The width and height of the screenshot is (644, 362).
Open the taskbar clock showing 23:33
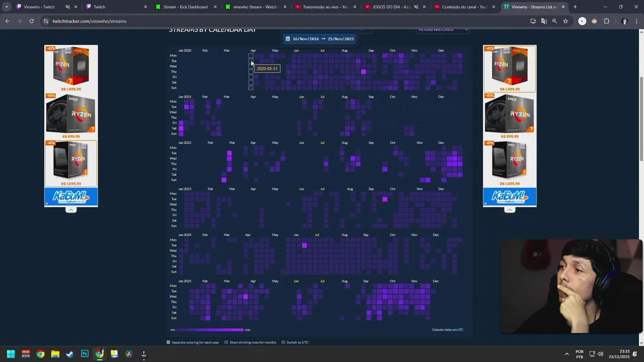click(x=619, y=354)
